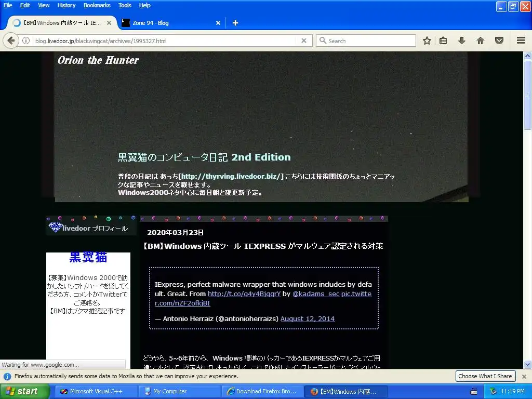
Task: Switch to Microsoft Visual C++ taskbar item
Action: (x=96, y=392)
